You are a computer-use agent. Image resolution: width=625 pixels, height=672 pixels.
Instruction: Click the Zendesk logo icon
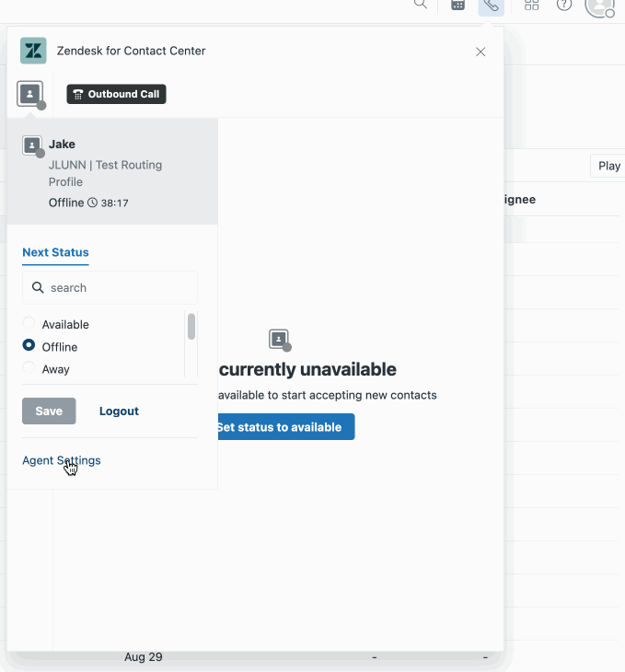tap(33, 51)
